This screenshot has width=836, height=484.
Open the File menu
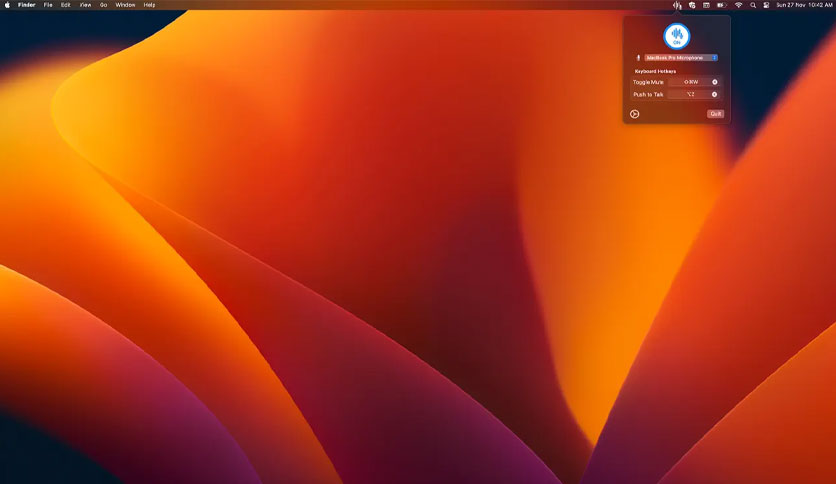48,5
